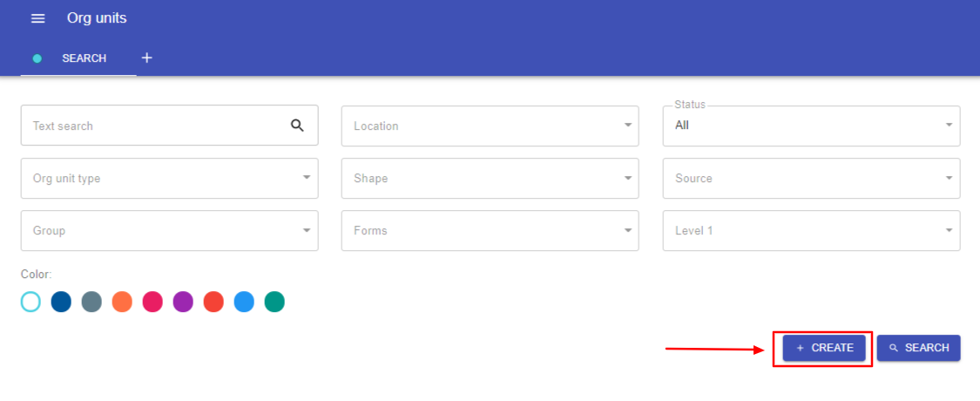Open the hamburger navigation menu
Image resolution: width=980 pixels, height=401 pixels.
point(38,19)
